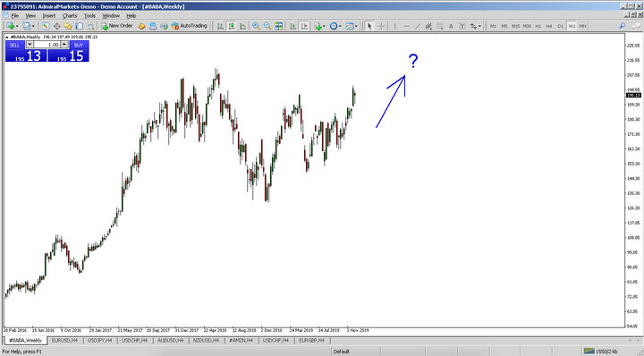This screenshot has height=356, width=644.
Task: Select the Crosshair cursor tool
Action: tap(381, 26)
